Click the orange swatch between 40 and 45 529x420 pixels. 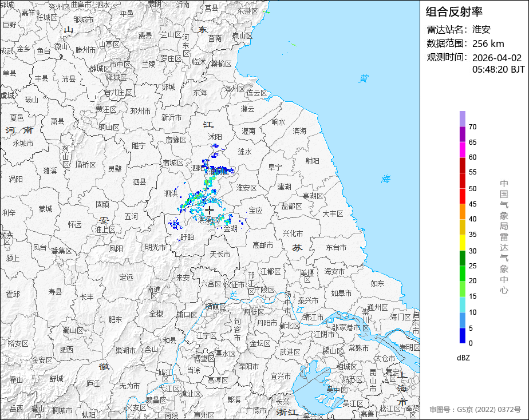tap(462, 211)
